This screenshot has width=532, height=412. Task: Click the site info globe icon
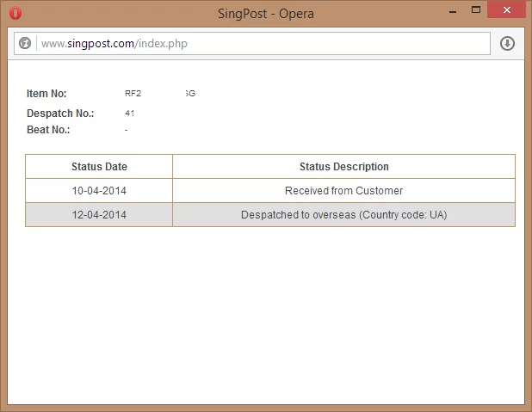[25, 43]
